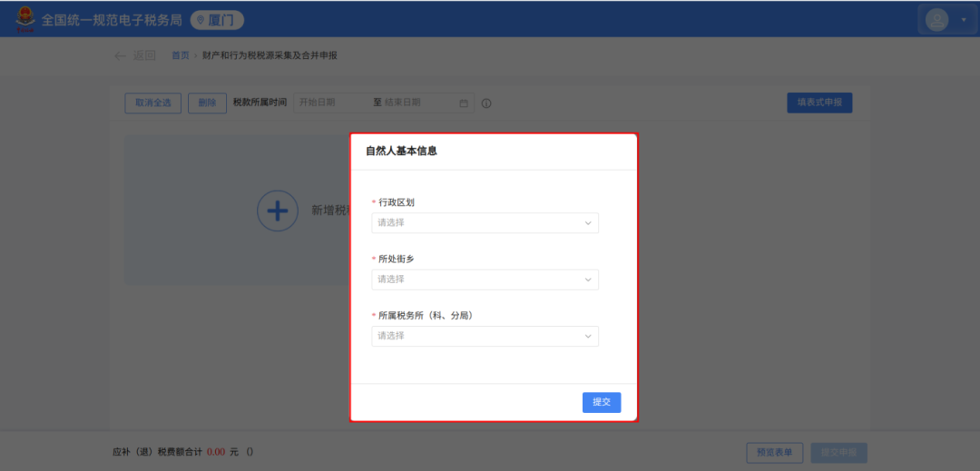
Task: Click the 提交申报 button
Action: click(838, 453)
